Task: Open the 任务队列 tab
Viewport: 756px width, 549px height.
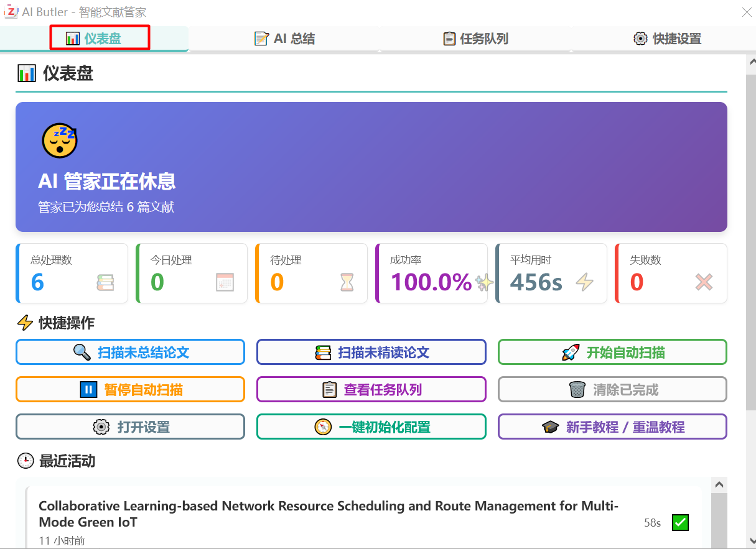Action: coord(475,39)
